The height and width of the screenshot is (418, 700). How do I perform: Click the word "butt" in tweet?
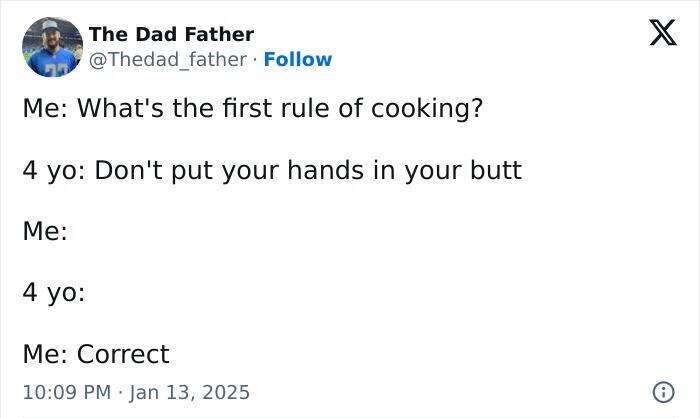coord(495,170)
